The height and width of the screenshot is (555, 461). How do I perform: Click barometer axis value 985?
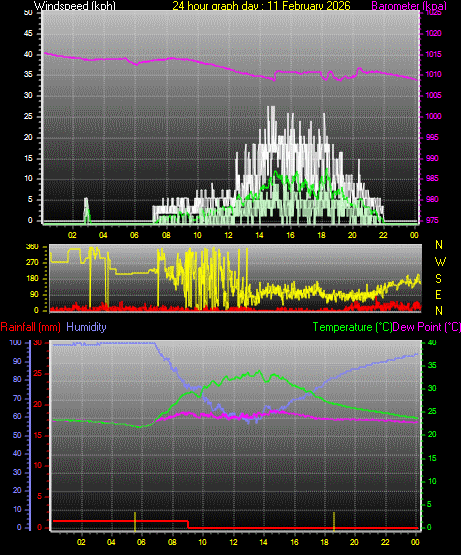(x=432, y=178)
